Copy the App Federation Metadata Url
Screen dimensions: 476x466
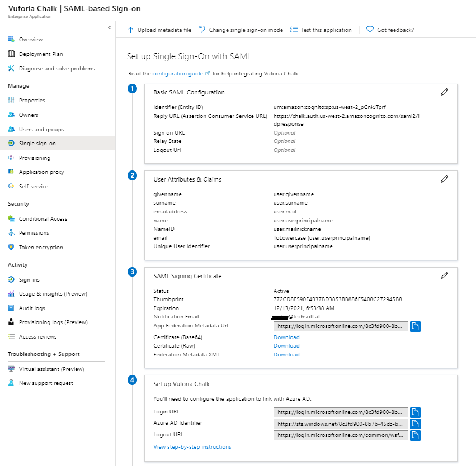(415, 326)
